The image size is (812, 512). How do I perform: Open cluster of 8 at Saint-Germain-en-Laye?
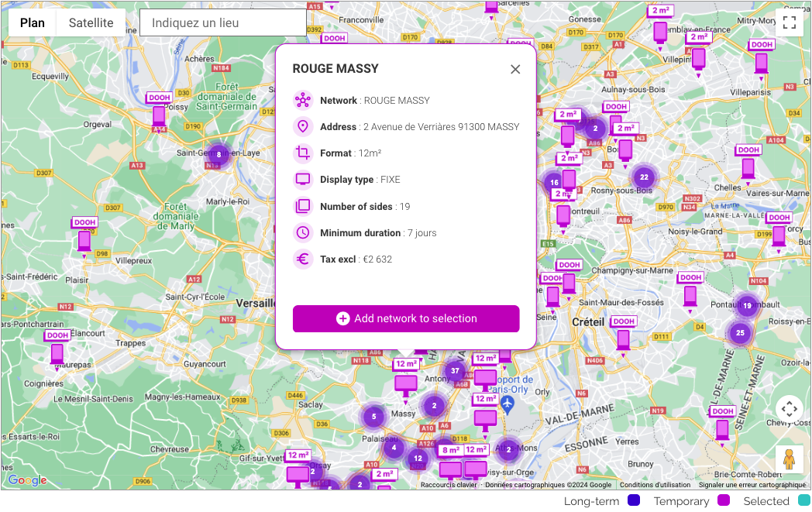click(x=218, y=154)
